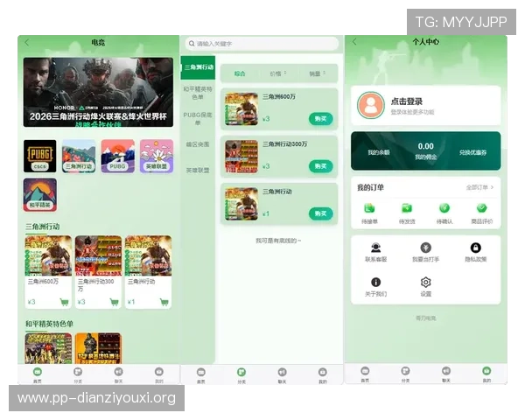Open first 和平精英特色单 product thumbnail
The height and width of the screenshot is (420, 525).
(x=48, y=348)
